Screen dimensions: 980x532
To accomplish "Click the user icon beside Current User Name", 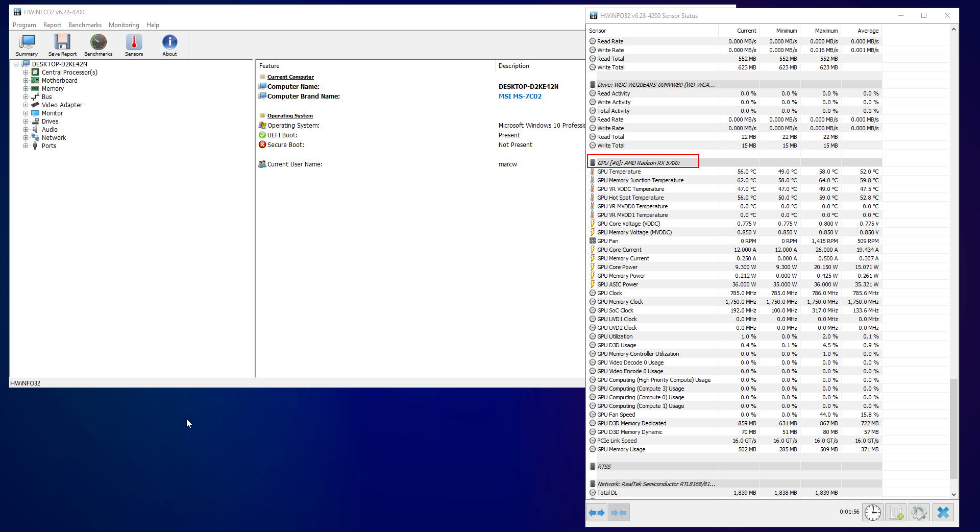I will (262, 164).
